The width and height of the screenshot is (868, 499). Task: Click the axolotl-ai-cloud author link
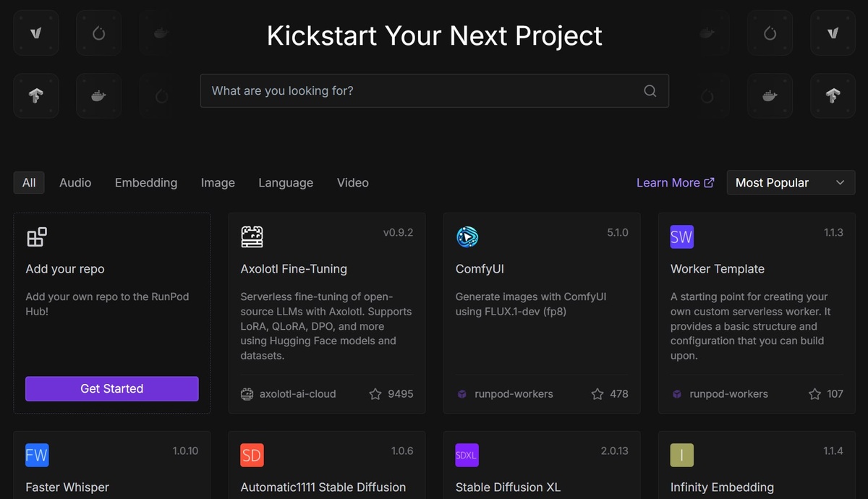point(297,394)
